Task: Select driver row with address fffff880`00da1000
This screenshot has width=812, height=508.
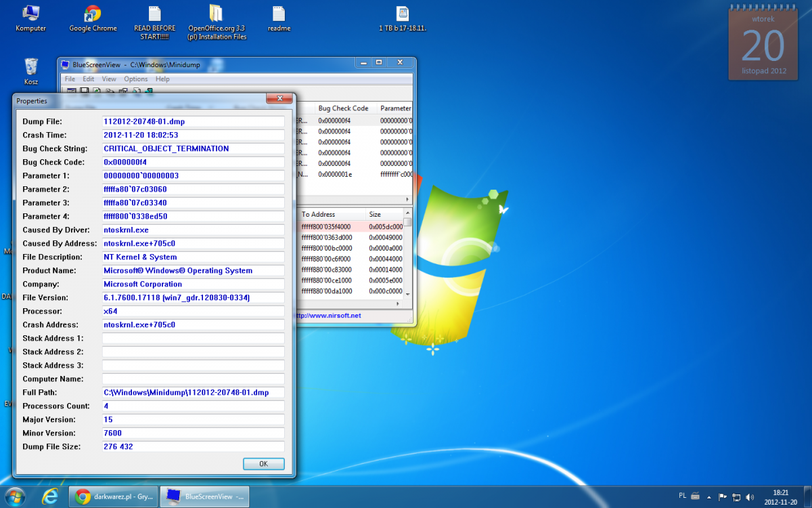Action: coord(351,291)
